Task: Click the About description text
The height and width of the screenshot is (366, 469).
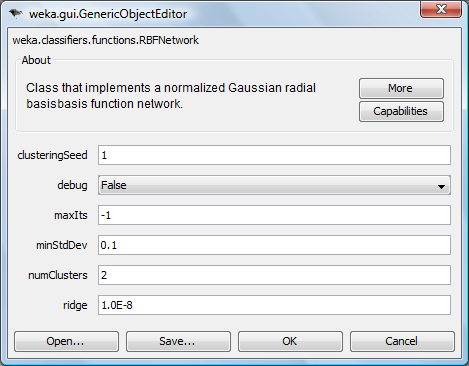Action: coord(171,96)
